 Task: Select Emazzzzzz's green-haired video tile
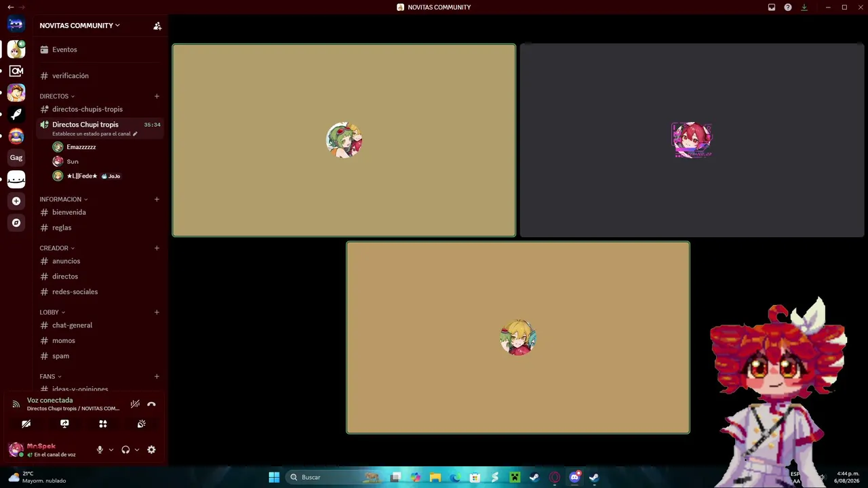pyautogui.click(x=344, y=140)
